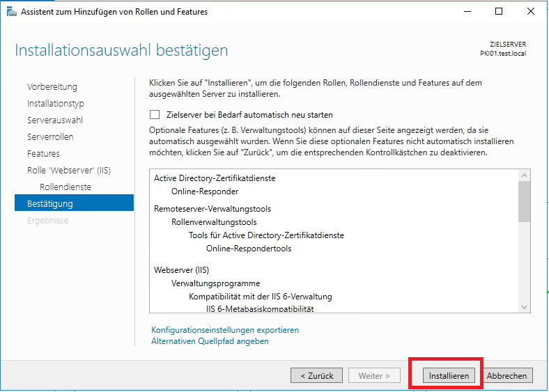Open Konfigurationseinstellungen exportieren link
Screen dimensions: 549x392
point(225,330)
